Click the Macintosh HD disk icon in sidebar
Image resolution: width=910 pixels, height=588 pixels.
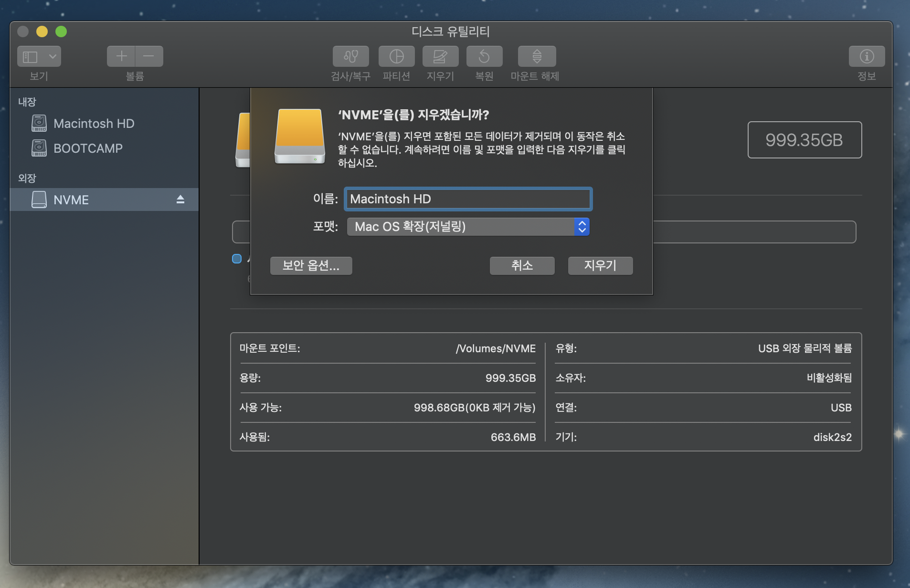click(39, 123)
